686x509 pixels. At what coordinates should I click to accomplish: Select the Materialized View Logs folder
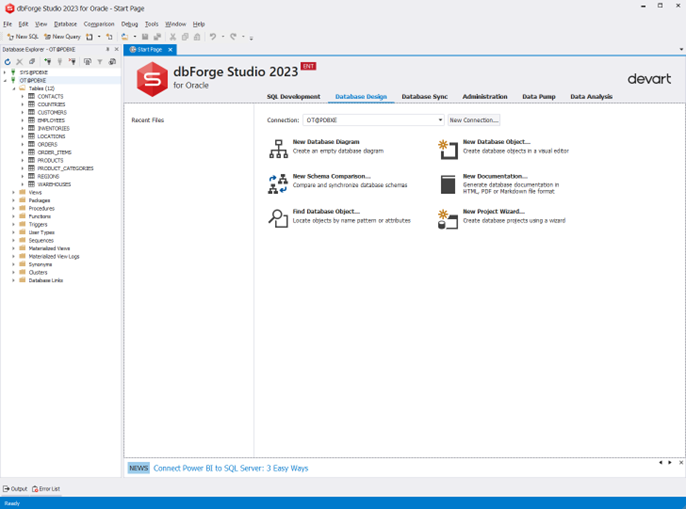[54, 256]
